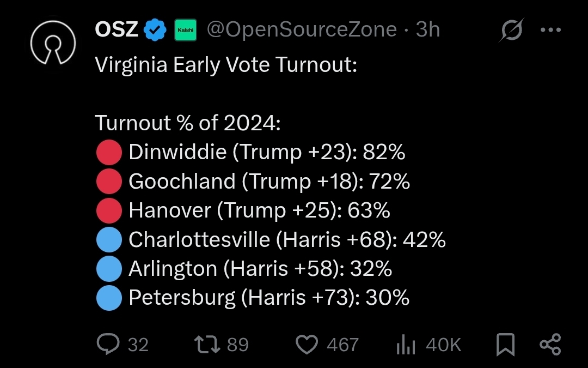The width and height of the screenshot is (588, 368).
Task: Open the three-dot more options menu
Action: pos(550,29)
